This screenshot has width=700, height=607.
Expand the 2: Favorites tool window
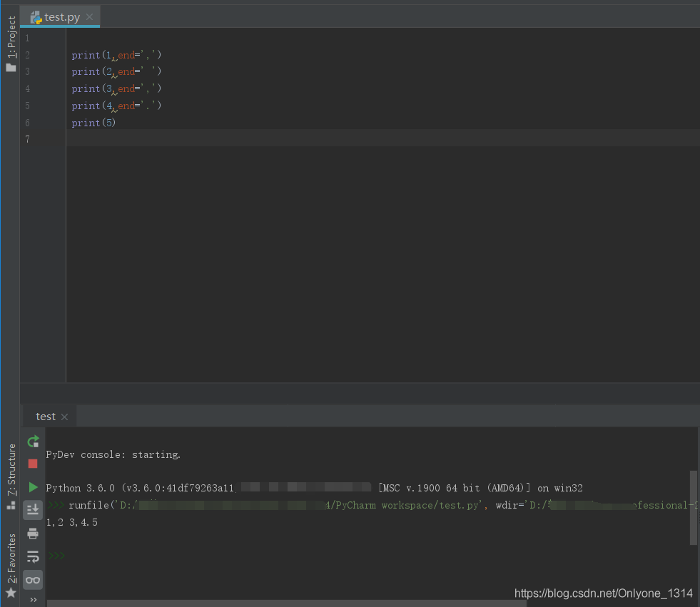(11, 558)
